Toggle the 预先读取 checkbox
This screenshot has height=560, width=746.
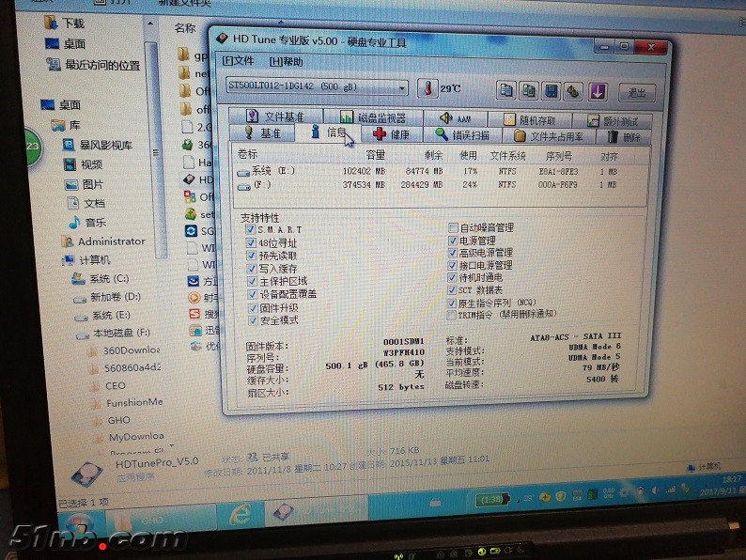[x=251, y=256]
